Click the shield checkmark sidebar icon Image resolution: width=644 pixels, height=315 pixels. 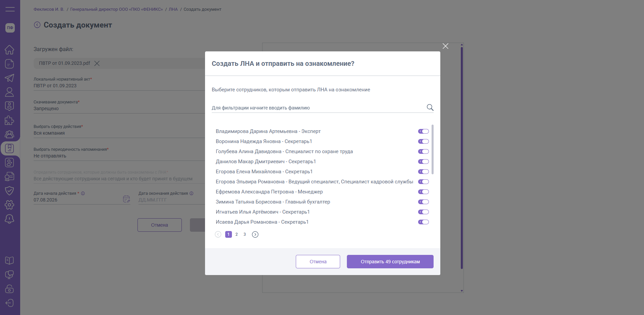9,190
